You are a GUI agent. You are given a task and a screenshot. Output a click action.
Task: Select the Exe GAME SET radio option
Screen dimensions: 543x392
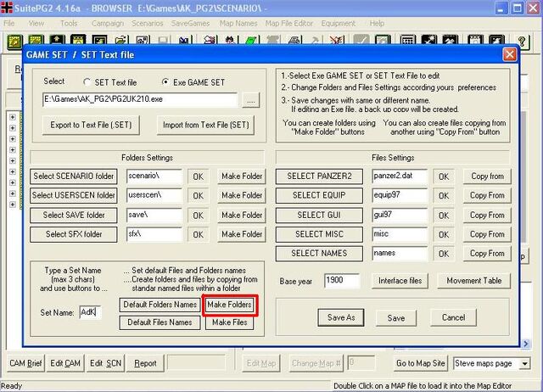[x=193, y=82]
